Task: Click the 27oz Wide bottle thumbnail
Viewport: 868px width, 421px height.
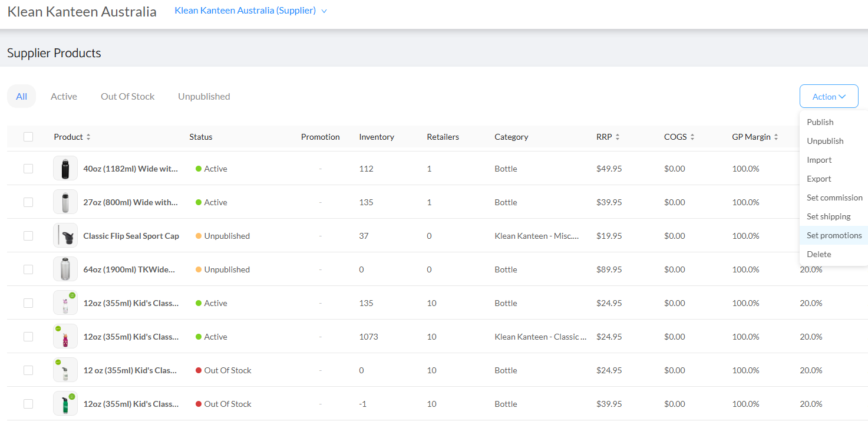Action: [65, 202]
